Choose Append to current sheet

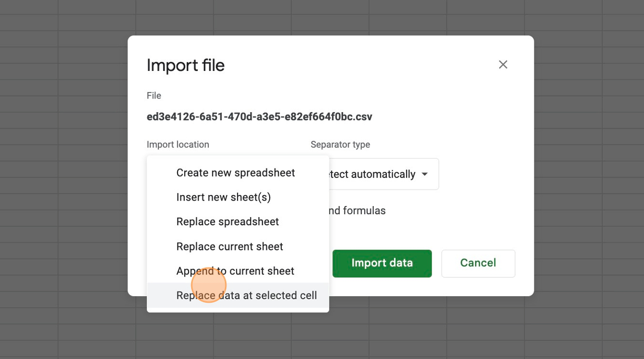click(235, 271)
